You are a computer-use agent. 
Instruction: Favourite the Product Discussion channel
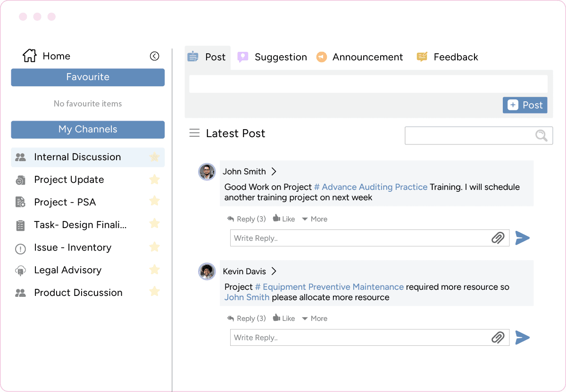(154, 292)
